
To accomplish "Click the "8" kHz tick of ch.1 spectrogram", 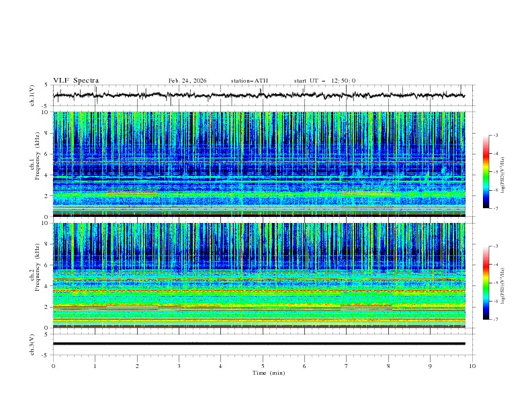I will point(48,133).
